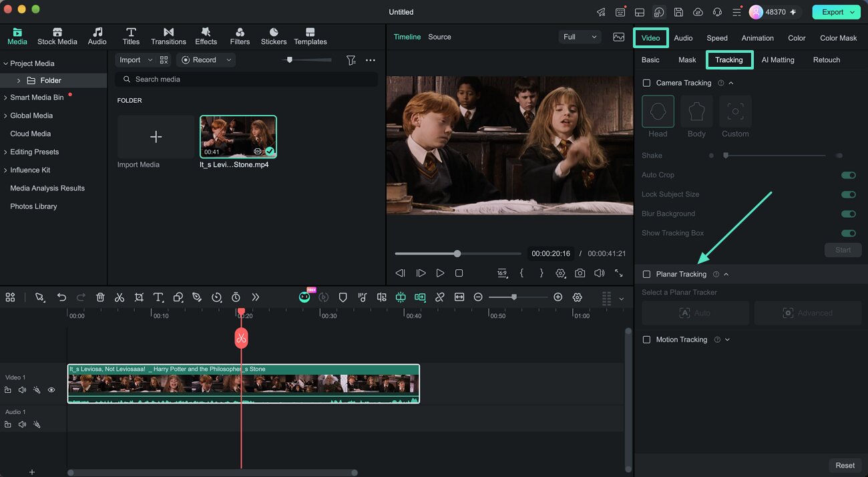Click the Reset button in properties panel
Image resolution: width=868 pixels, height=477 pixels.
pos(845,466)
